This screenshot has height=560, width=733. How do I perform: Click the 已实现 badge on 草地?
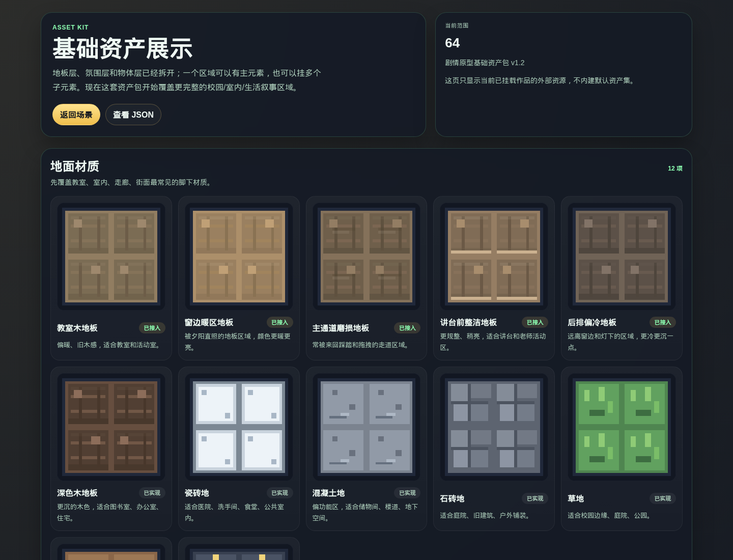(662, 499)
